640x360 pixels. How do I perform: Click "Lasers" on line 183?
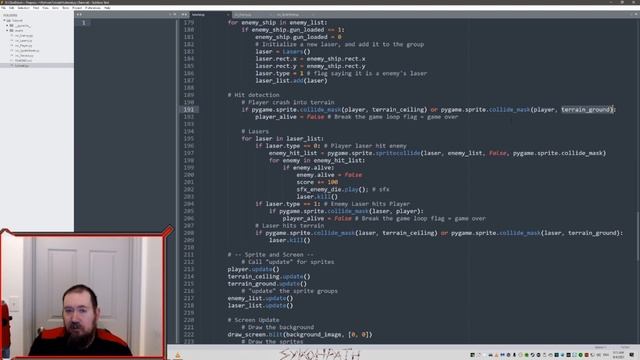pyautogui.click(x=292, y=51)
